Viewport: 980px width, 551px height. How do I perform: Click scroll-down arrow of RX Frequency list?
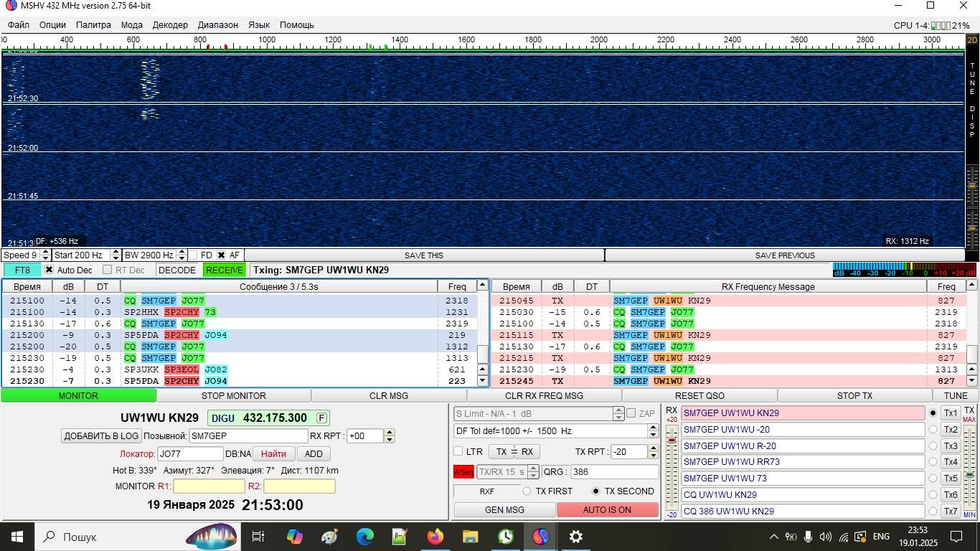[x=973, y=381]
